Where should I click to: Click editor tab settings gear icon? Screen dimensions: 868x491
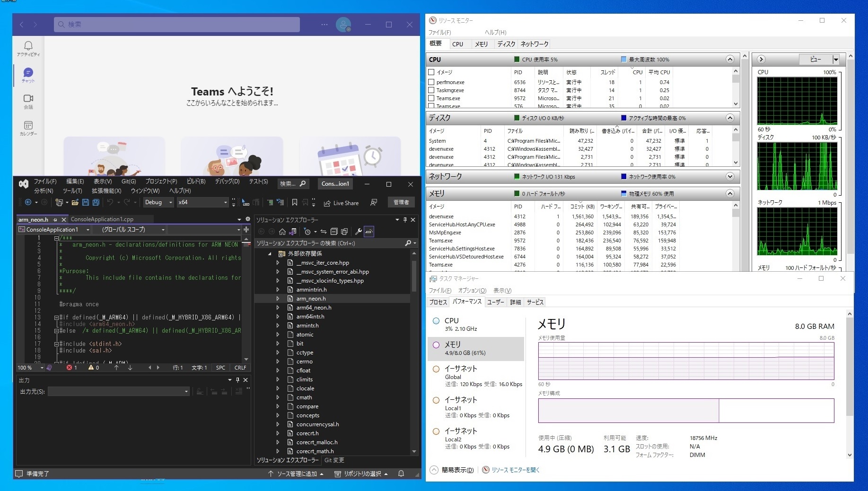pyautogui.click(x=247, y=219)
